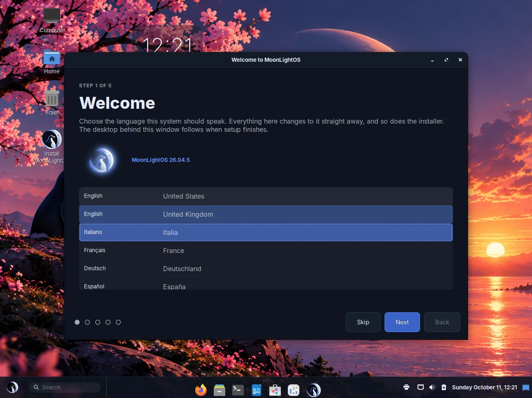
Task: Click the MoonLightOS welcome app taskbar icon
Action: pyautogui.click(x=313, y=390)
